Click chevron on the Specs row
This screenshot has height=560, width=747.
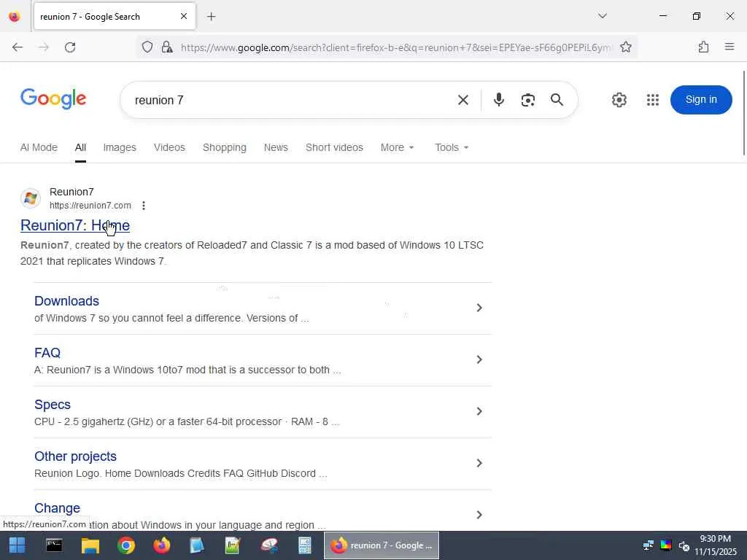click(x=479, y=411)
